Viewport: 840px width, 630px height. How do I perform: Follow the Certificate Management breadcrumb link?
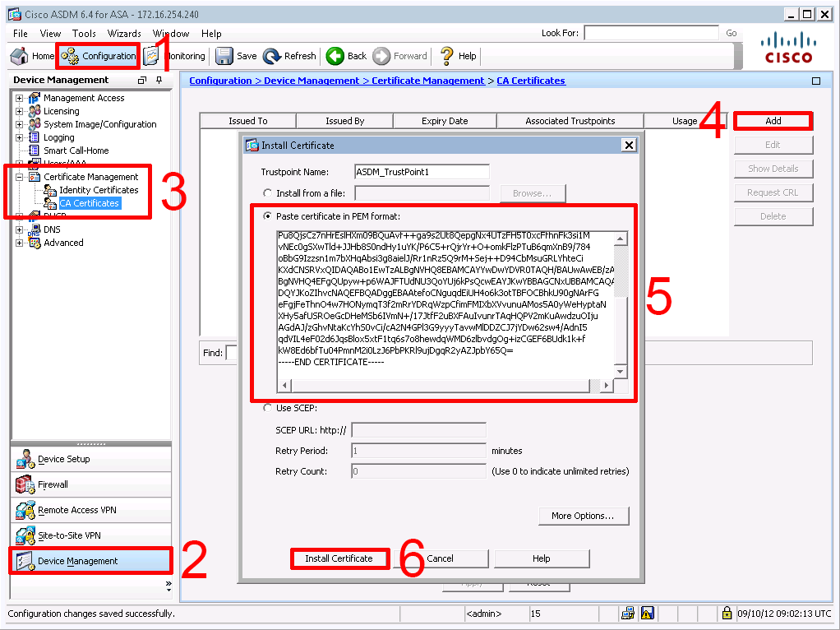[428, 81]
